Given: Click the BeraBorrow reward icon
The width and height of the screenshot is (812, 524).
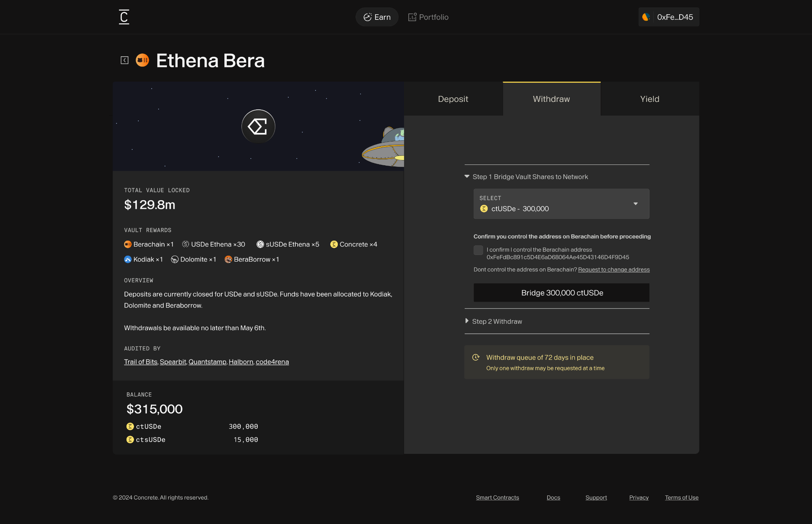Looking at the screenshot, I should 228,260.
